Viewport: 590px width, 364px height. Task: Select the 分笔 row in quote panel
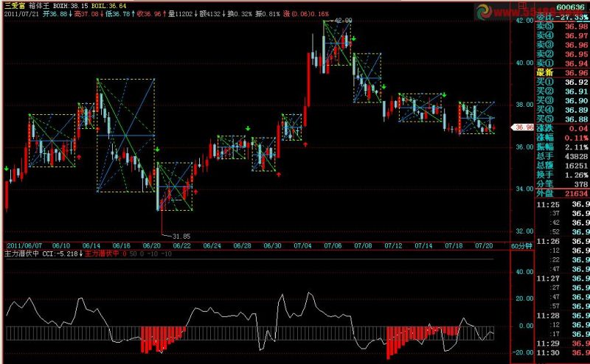pyautogui.click(x=562, y=184)
